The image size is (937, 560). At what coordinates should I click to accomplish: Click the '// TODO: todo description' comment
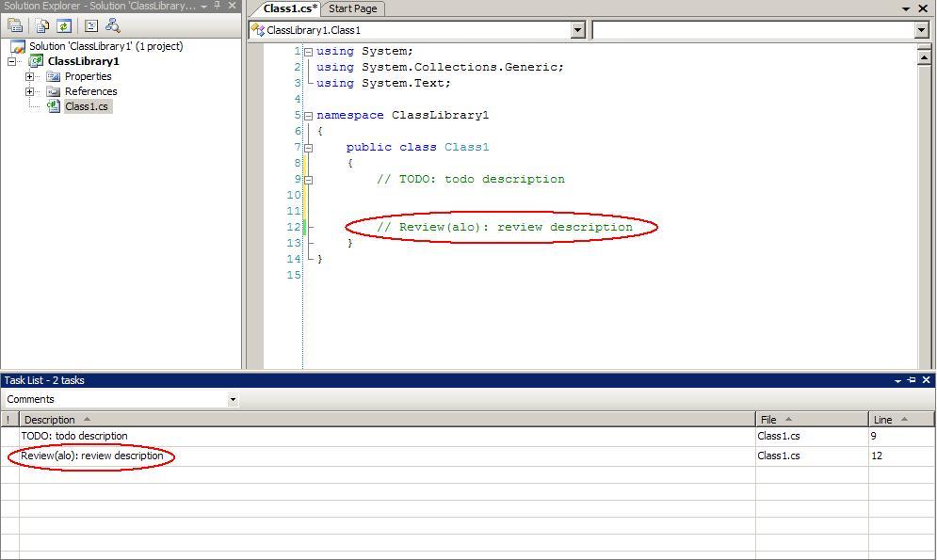click(470, 179)
